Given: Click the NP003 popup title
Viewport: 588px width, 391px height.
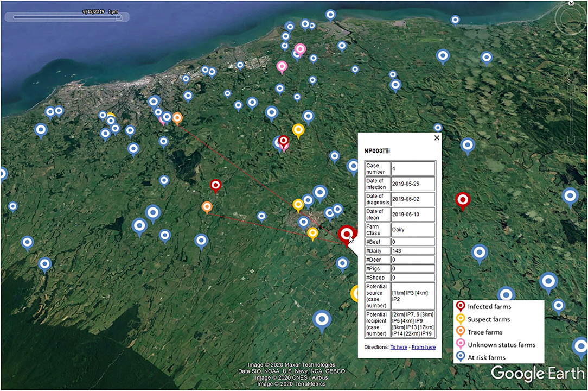Looking at the screenshot, I should coord(377,151).
